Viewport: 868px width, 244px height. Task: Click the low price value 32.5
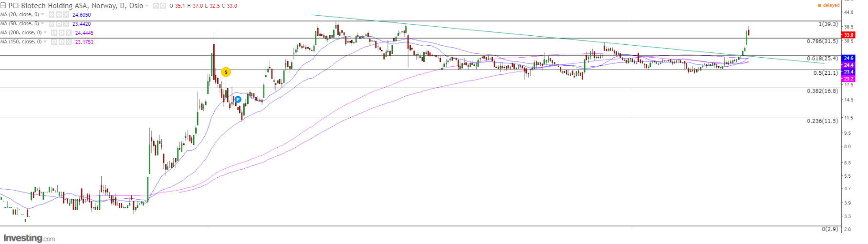coord(215,6)
